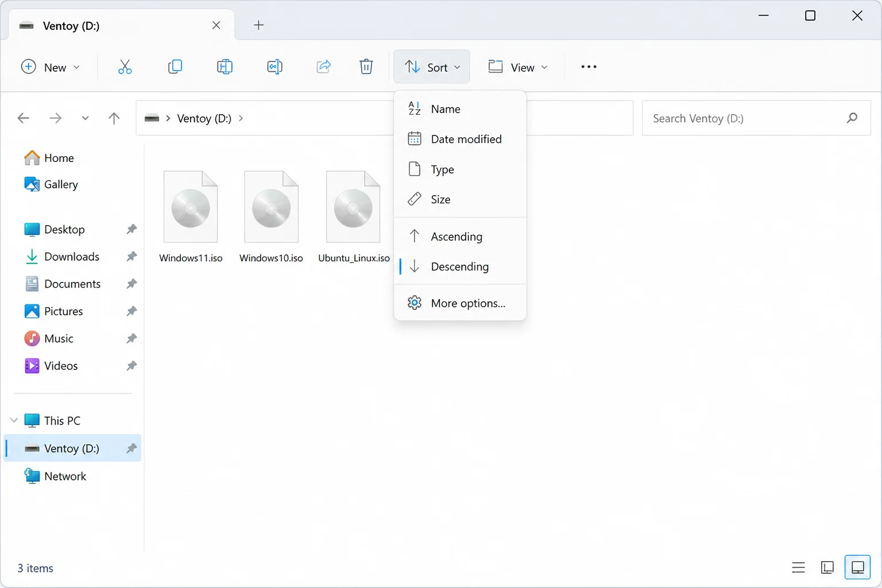Expand chevron before Ventoy (D:) in breadcrumb
Image resolution: width=882 pixels, height=588 pixels.
click(x=168, y=118)
